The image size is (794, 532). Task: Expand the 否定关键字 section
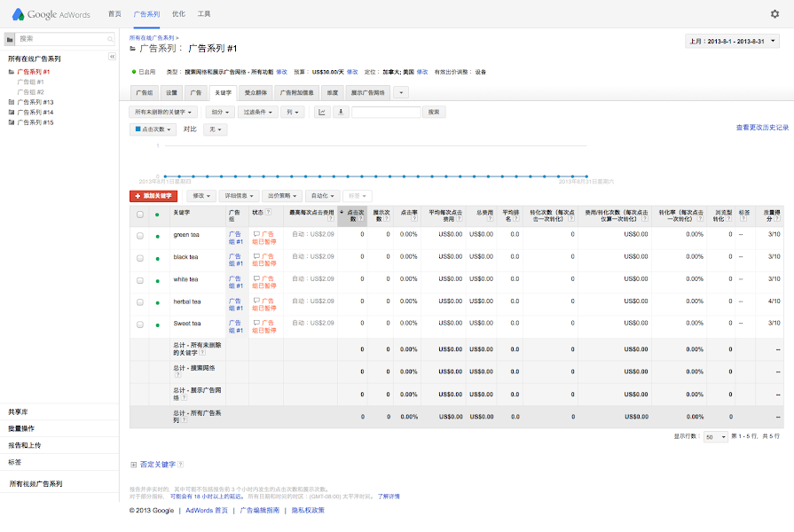click(x=134, y=465)
